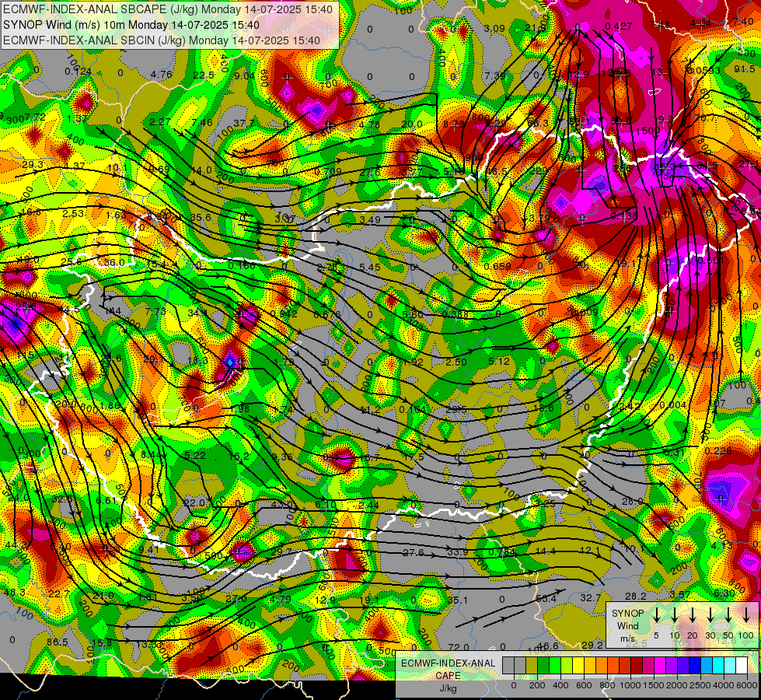
Task: Click the station value '0.226'
Action: tap(718, 451)
